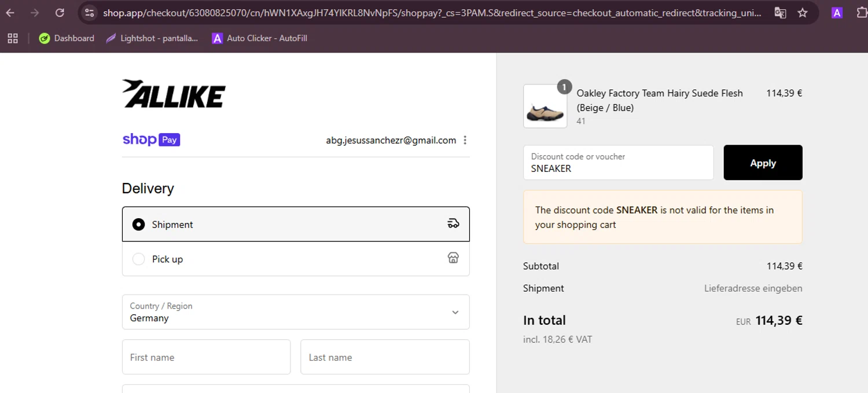Viewport: 868px width, 393px height.
Task: Click the browser address bar URL
Action: tap(432, 13)
